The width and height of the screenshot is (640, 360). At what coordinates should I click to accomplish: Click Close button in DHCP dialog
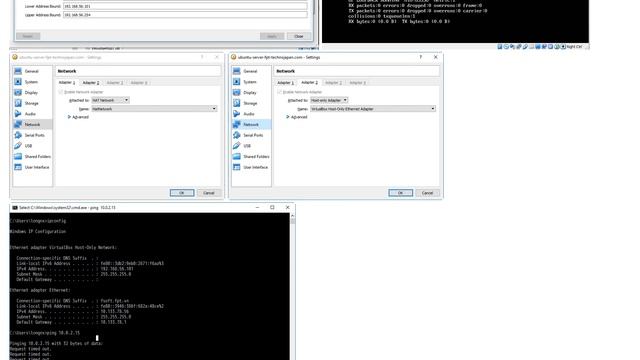click(299, 36)
